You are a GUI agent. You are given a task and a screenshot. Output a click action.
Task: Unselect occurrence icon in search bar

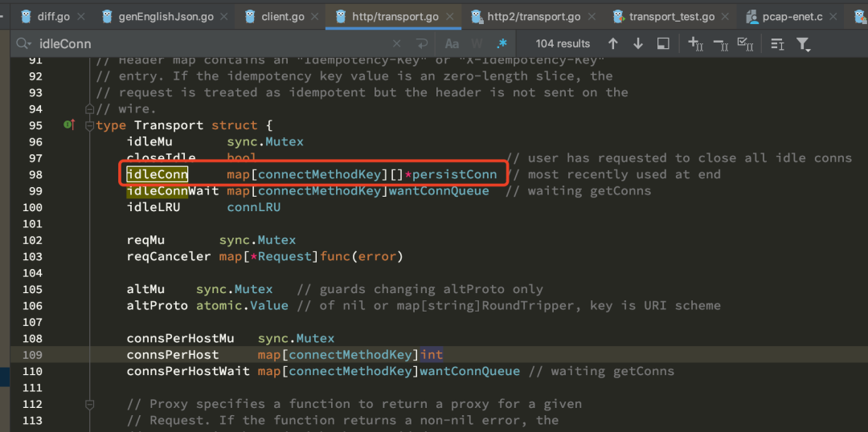[721, 43]
